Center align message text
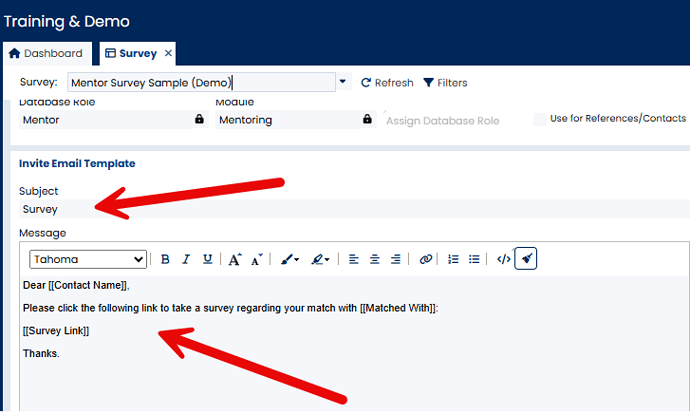Viewport: 690px width, 414px height. (x=375, y=259)
